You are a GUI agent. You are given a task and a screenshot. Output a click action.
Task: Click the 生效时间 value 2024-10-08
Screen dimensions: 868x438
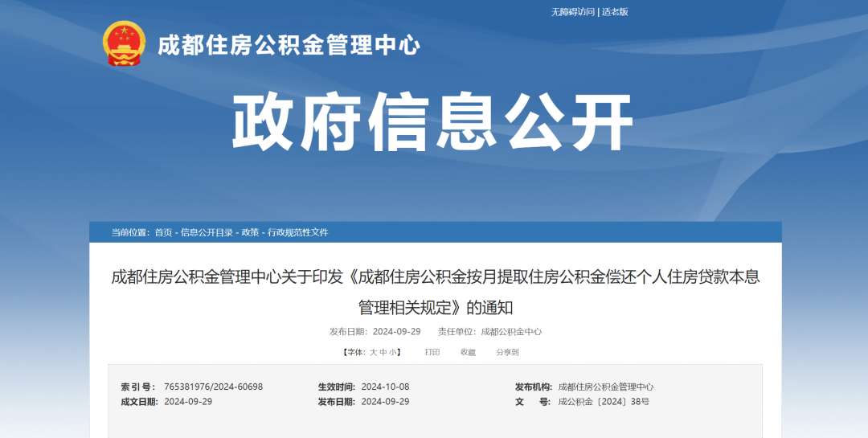[x=385, y=387]
